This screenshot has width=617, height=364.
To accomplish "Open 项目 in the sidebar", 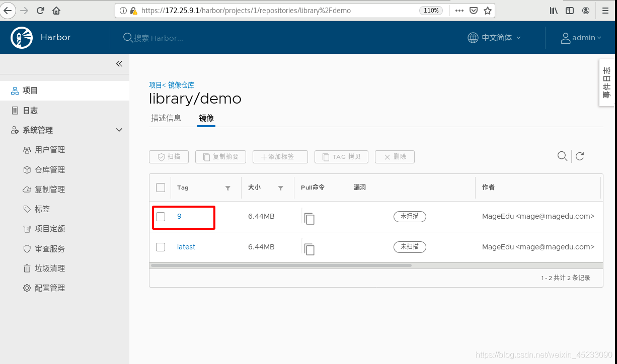I will 64,90.
